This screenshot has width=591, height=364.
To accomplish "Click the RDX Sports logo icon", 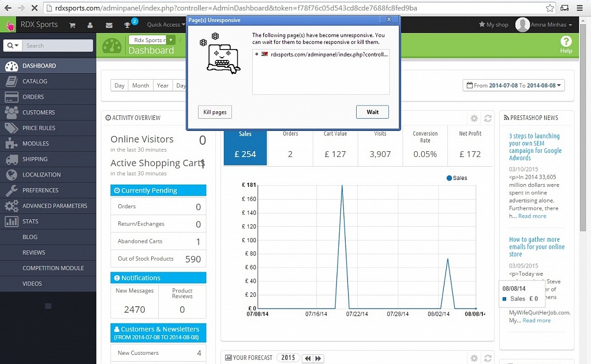I will [8, 25].
